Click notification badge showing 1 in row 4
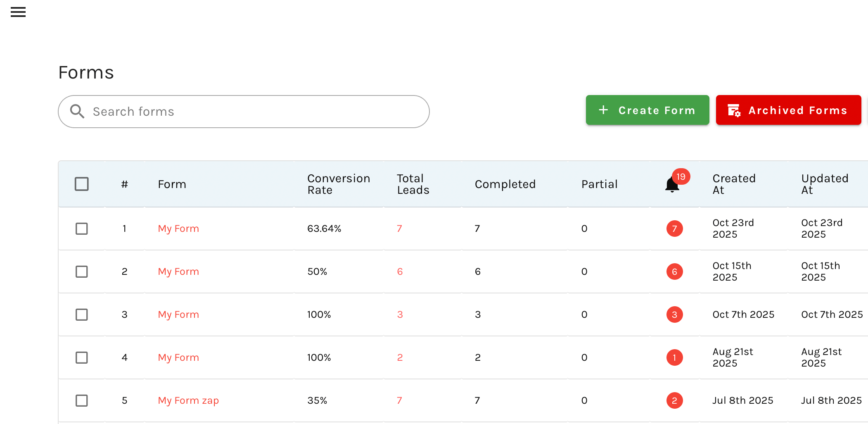 coord(674,357)
